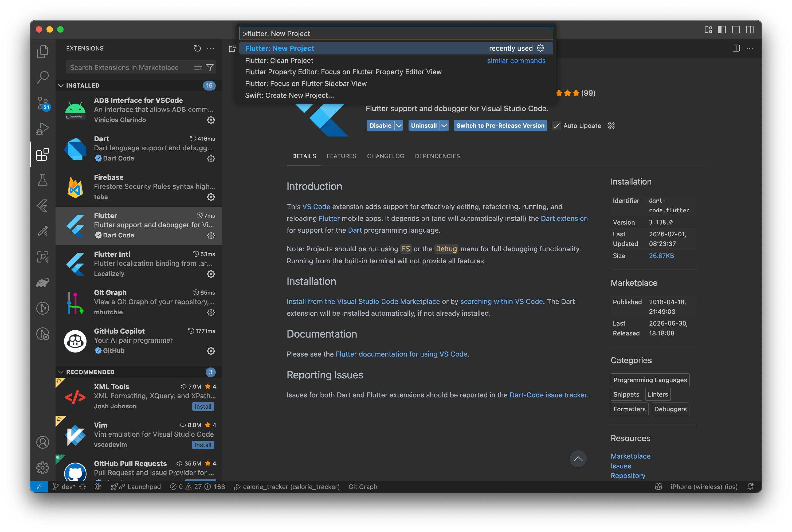Image resolution: width=792 pixels, height=532 pixels.
Task: Open the Programming Languages category tag
Action: [x=650, y=380]
